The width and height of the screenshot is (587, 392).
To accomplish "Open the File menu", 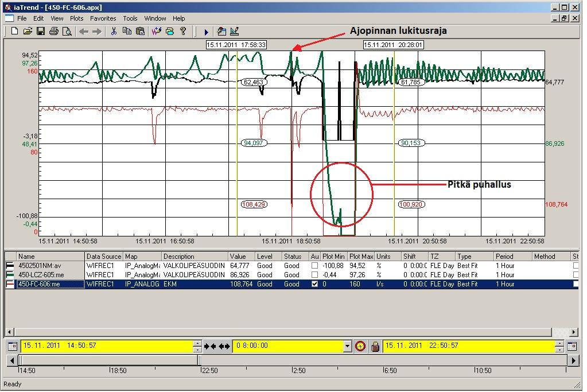I will point(22,18).
